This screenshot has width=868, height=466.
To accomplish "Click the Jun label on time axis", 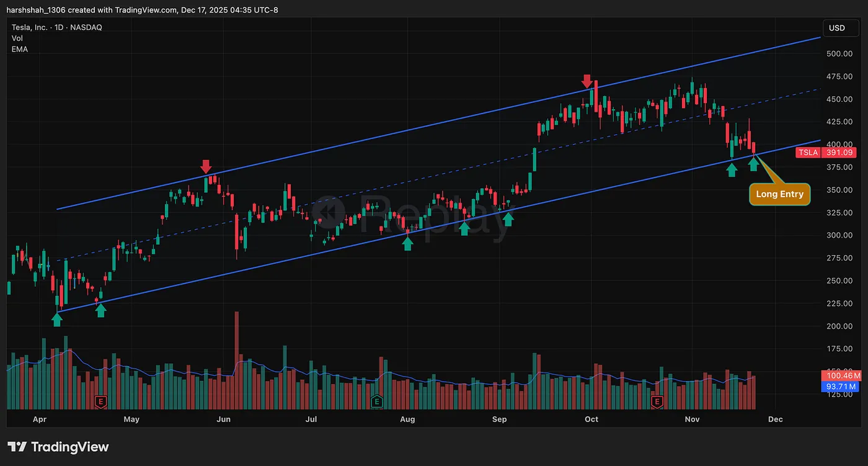I will pos(223,419).
